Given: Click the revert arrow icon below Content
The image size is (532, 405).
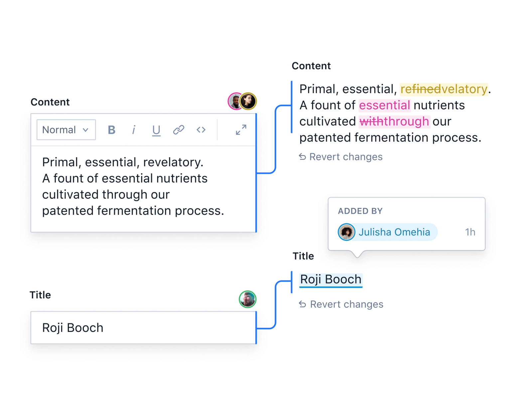Looking at the screenshot, I should [x=302, y=157].
